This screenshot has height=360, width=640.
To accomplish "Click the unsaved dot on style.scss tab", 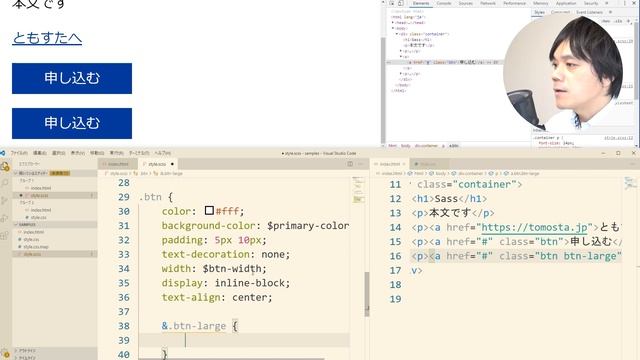I will pyautogui.click(x=172, y=164).
